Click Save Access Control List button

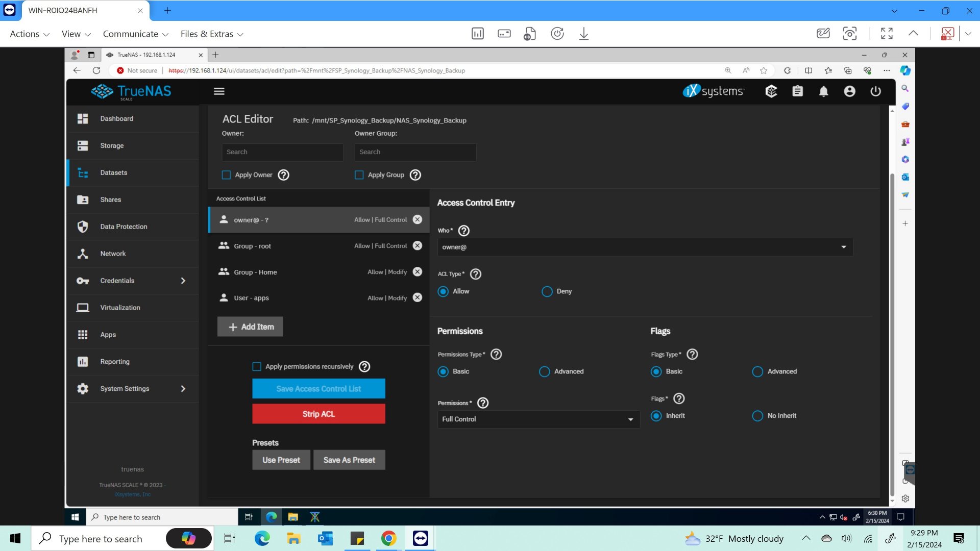tap(318, 389)
